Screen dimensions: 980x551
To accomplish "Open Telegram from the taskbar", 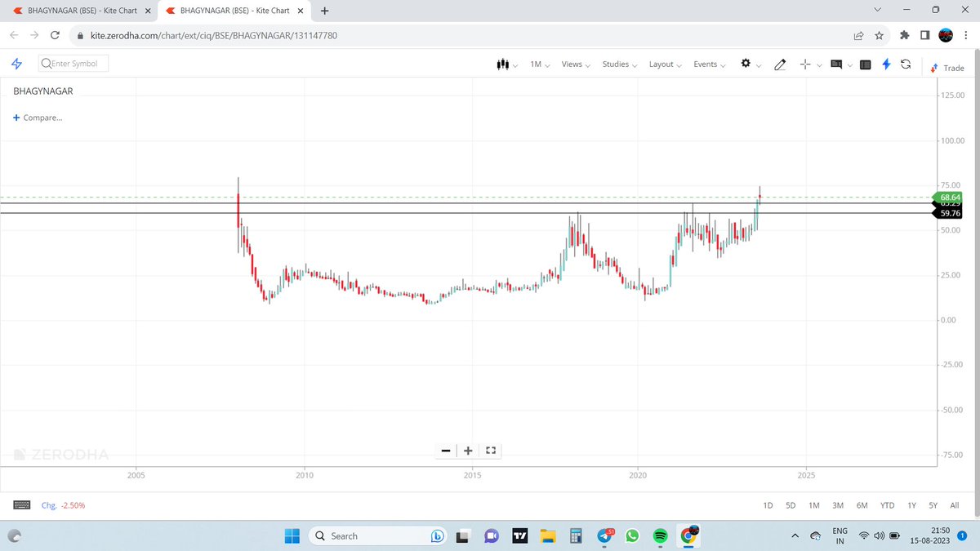I will click(605, 535).
